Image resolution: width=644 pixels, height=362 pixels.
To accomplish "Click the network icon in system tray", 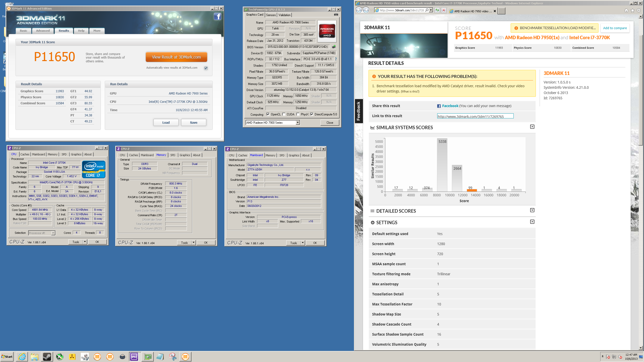I will click(614, 357).
